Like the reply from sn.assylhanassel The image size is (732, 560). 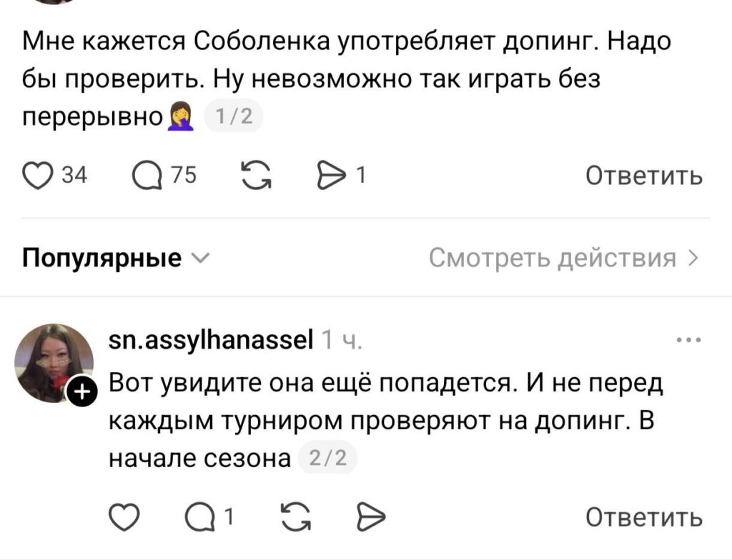click(126, 516)
